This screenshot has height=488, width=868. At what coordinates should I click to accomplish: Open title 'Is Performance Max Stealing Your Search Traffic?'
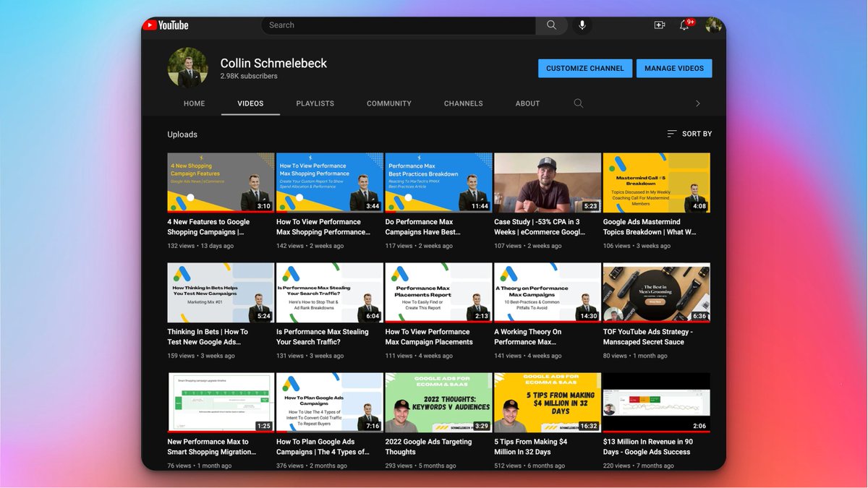tap(323, 337)
